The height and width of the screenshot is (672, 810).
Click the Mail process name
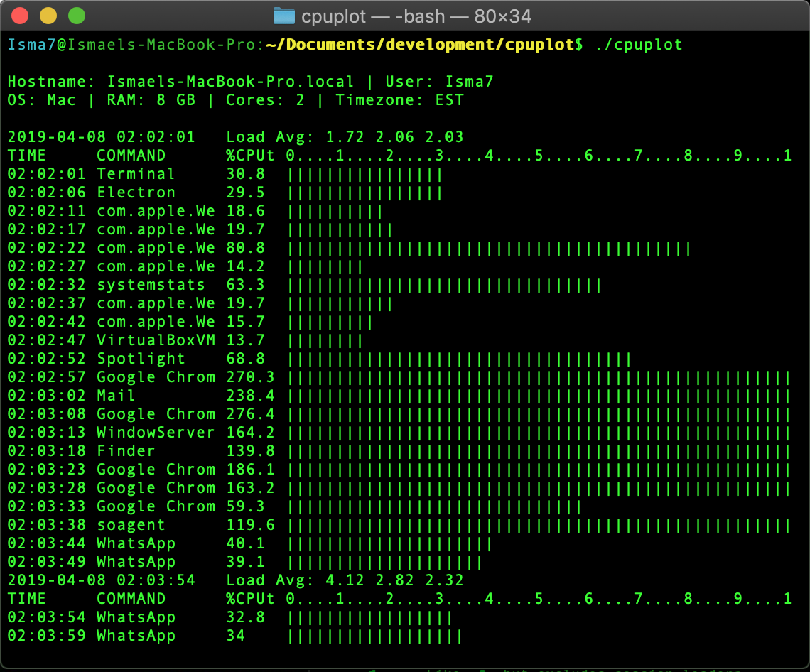[x=116, y=396]
